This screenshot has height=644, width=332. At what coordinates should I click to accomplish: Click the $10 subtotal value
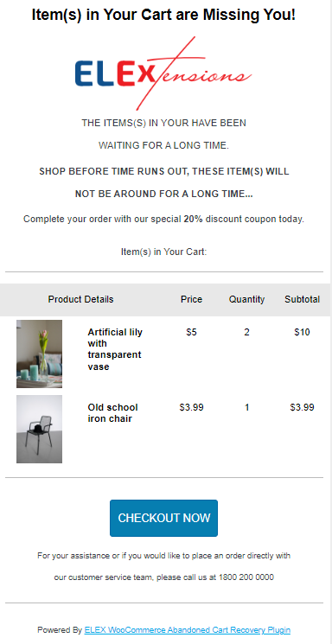click(303, 332)
